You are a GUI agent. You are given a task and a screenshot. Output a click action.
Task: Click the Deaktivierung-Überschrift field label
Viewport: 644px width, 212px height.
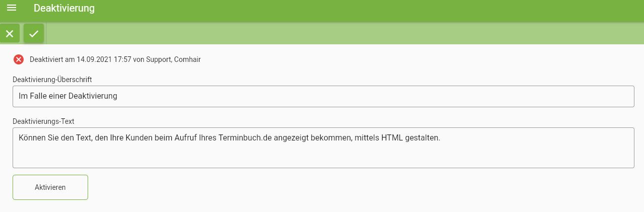pyautogui.click(x=52, y=80)
